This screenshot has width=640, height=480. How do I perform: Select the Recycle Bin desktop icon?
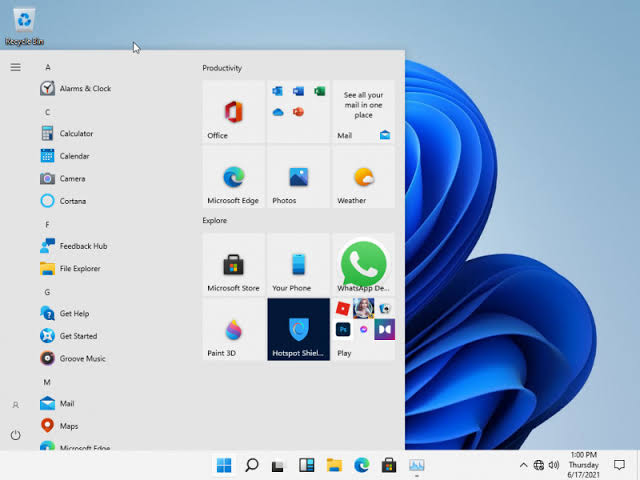tap(24, 26)
